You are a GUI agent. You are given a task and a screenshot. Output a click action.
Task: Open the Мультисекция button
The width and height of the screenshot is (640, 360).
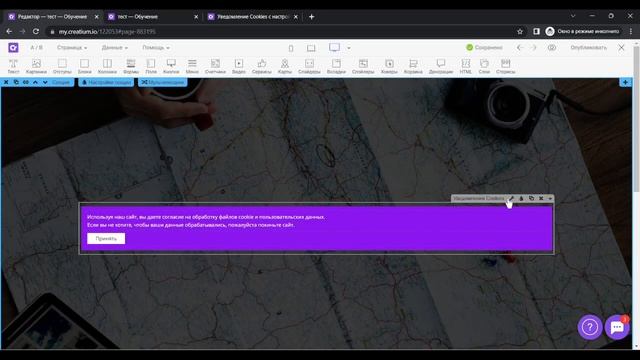click(x=162, y=82)
